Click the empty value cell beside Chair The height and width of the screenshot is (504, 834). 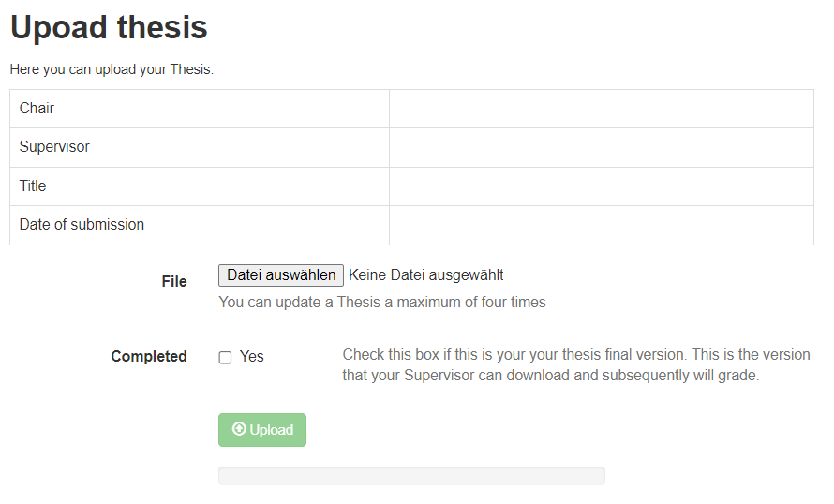click(601, 109)
